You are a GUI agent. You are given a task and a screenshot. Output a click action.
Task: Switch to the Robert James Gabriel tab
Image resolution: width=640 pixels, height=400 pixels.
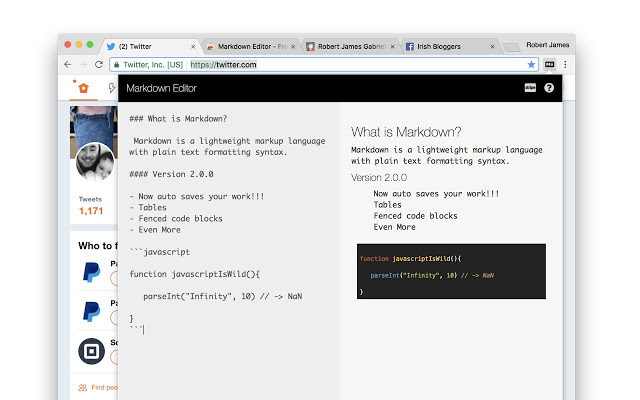[x=350, y=46]
